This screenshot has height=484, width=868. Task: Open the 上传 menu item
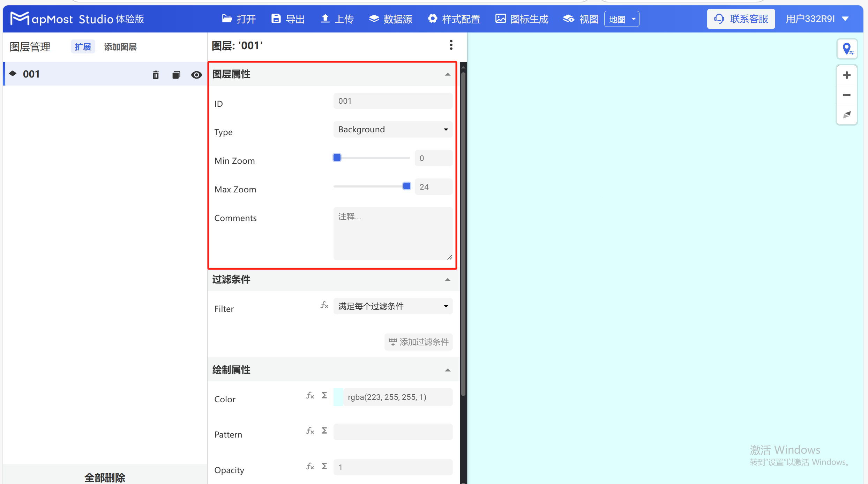pos(336,19)
